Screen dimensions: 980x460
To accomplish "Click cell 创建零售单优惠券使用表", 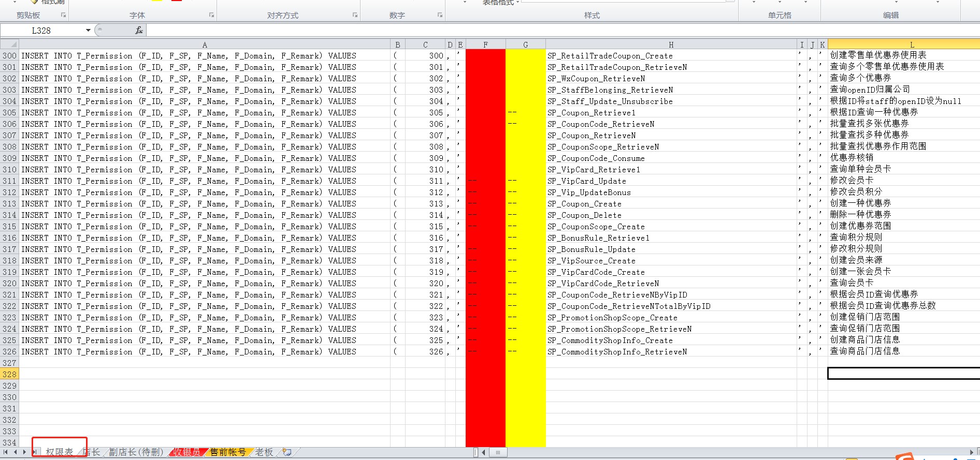I will (x=904, y=55).
